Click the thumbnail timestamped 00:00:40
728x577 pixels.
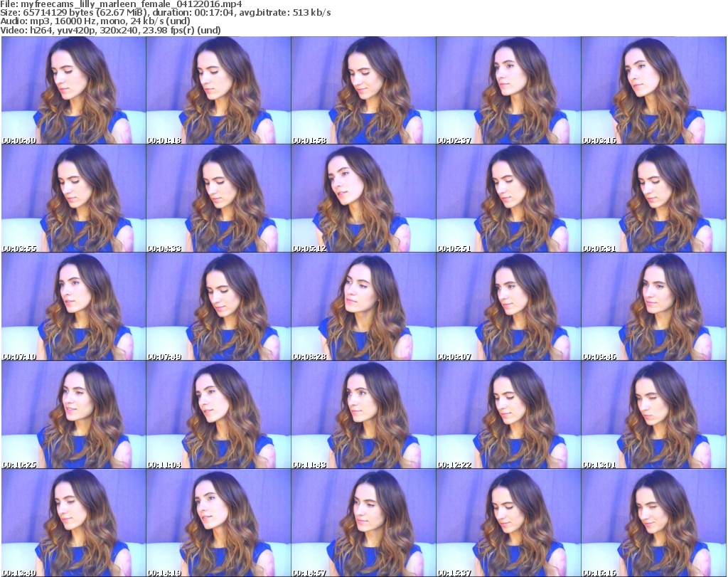(x=73, y=91)
